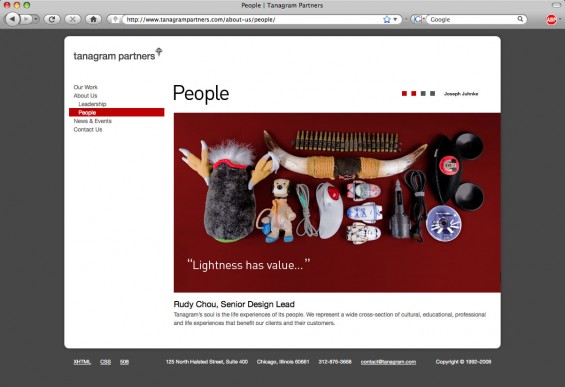
Task: Click the Rudy Chou, Senior Design Lead heading
Action: (234, 304)
